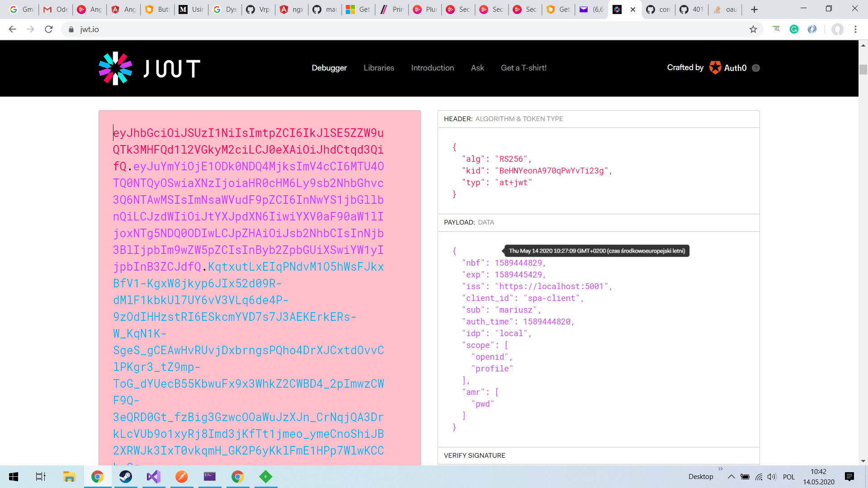Click the Get a T-shirt link

tap(524, 68)
